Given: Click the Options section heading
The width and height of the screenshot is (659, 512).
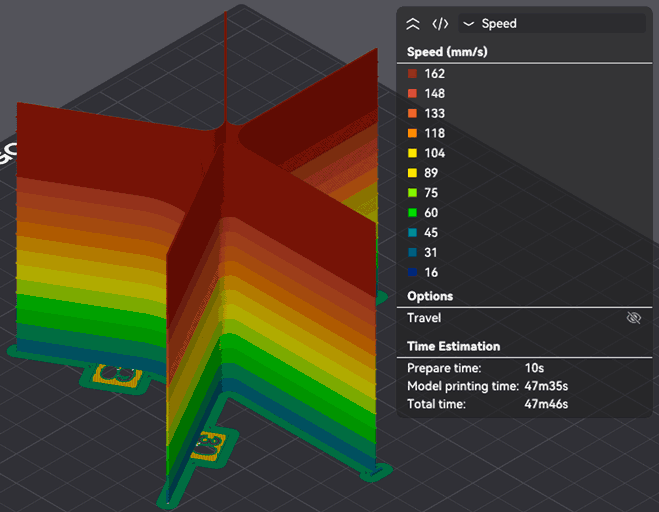Looking at the screenshot, I should click(430, 296).
